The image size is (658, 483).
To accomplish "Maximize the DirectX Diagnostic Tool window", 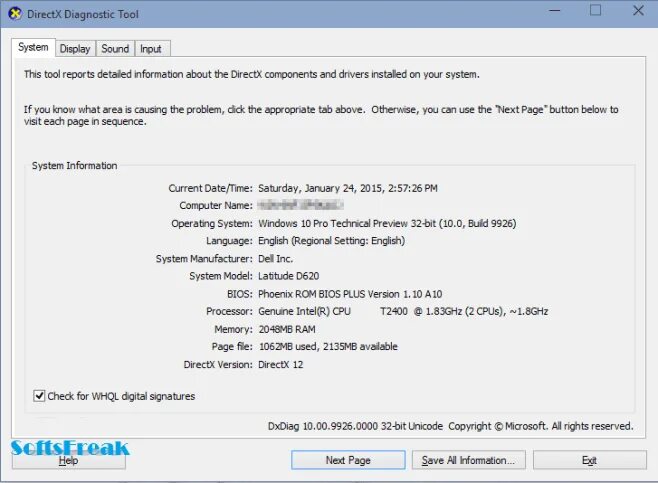I will point(595,10).
